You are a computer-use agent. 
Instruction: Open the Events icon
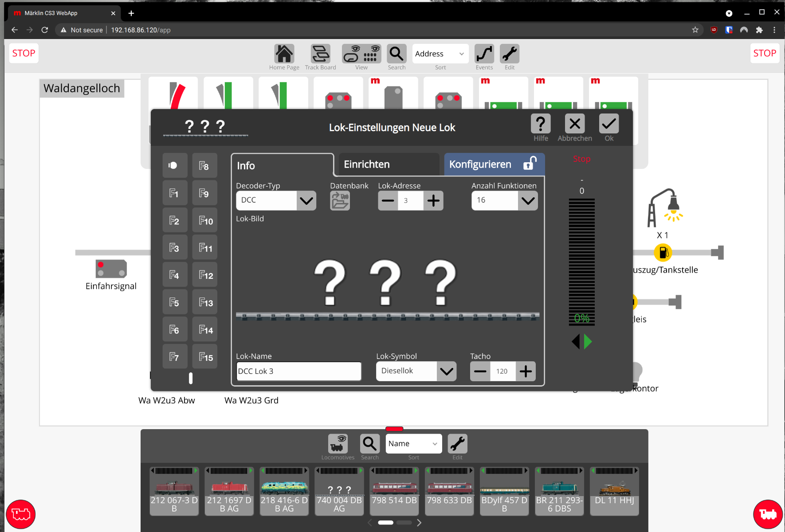tap(484, 54)
